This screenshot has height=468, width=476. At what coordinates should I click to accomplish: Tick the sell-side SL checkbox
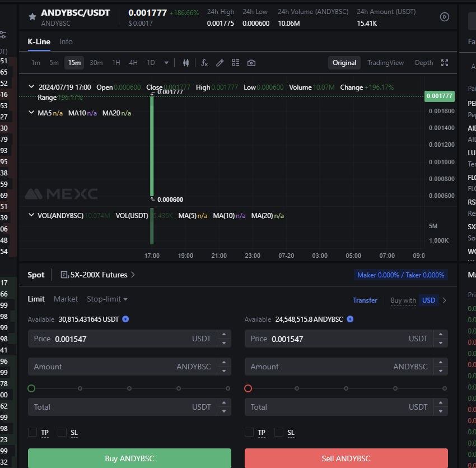pyautogui.click(x=279, y=432)
